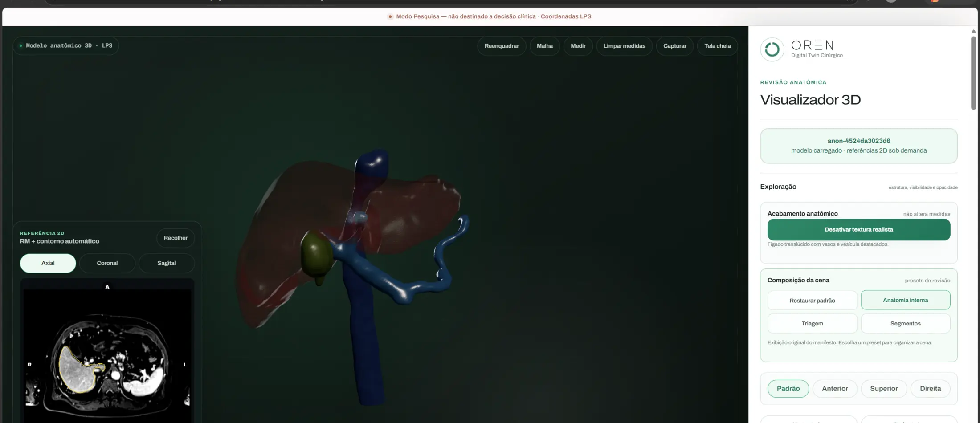Select the Triagem scene preset
The width and height of the screenshot is (980, 423).
[812, 324]
